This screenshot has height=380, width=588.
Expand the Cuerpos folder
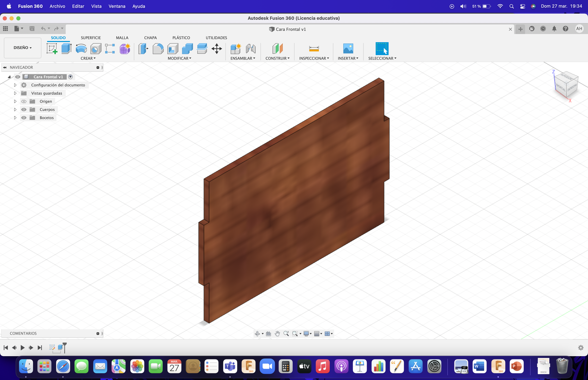tap(15, 110)
